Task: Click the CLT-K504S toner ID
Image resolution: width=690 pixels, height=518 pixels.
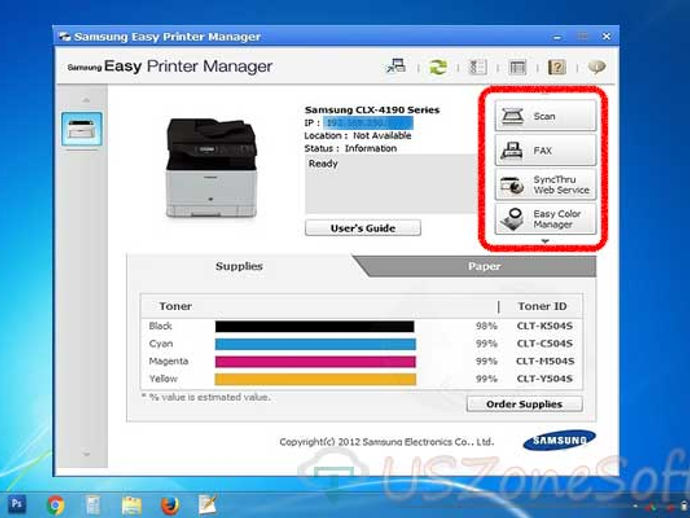Action: (x=545, y=326)
